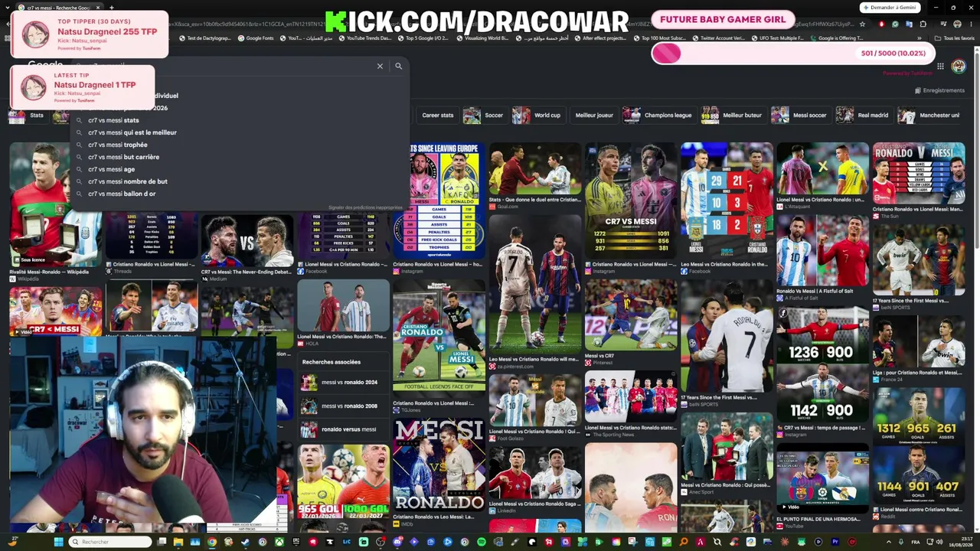980x551 pixels.
Task: Open 'Tous les favoris' bookmarks folder
Action: tap(955, 38)
